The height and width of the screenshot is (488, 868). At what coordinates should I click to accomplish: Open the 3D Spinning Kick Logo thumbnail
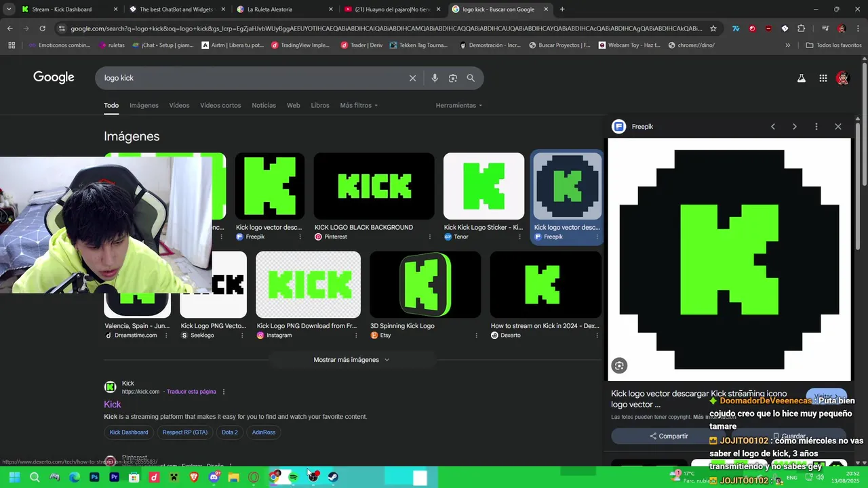425,285
